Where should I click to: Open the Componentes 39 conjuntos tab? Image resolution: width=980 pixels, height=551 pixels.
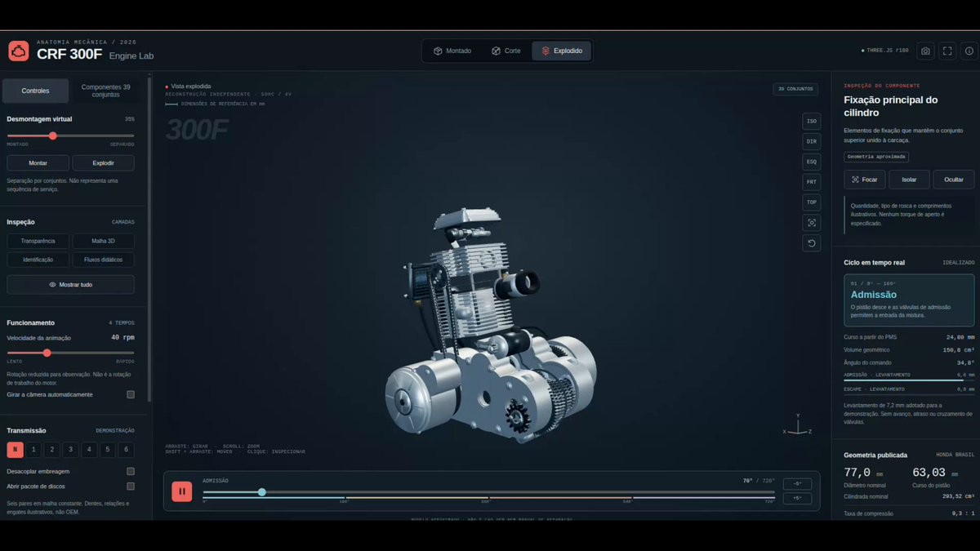coord(105,91)
